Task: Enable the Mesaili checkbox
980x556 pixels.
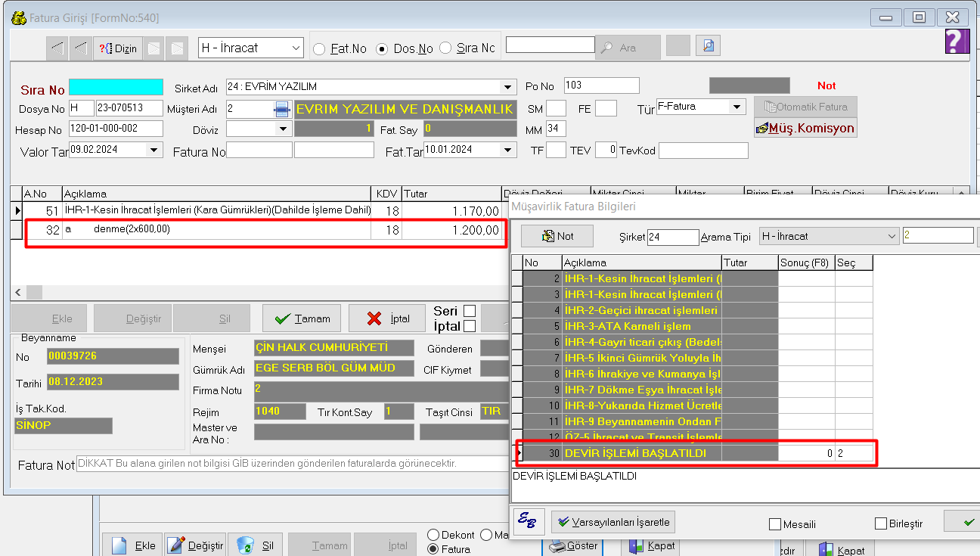Action: [775, 524]
